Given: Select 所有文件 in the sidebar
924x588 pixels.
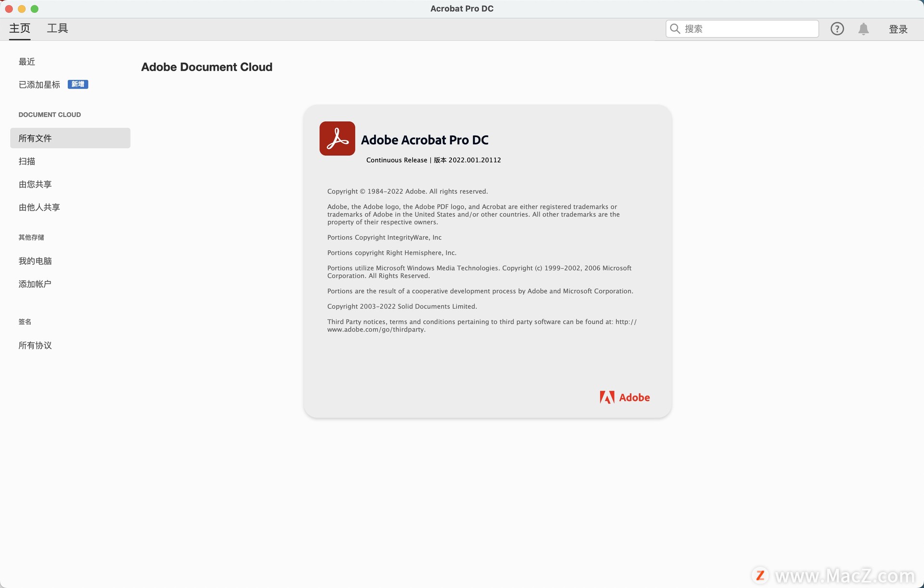Looking at the screenshot, I should [70, 138].
